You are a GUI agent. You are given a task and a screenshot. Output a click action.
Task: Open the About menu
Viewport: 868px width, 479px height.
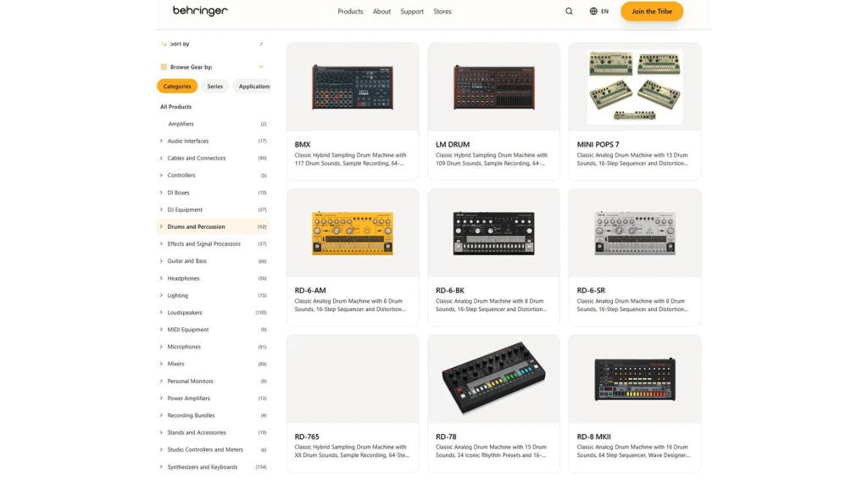point(381,11)
